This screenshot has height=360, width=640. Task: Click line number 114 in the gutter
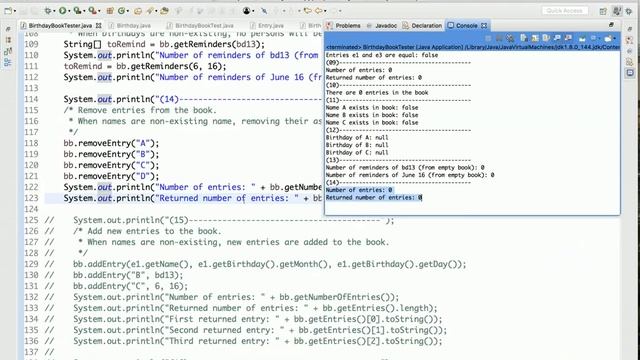31,99
